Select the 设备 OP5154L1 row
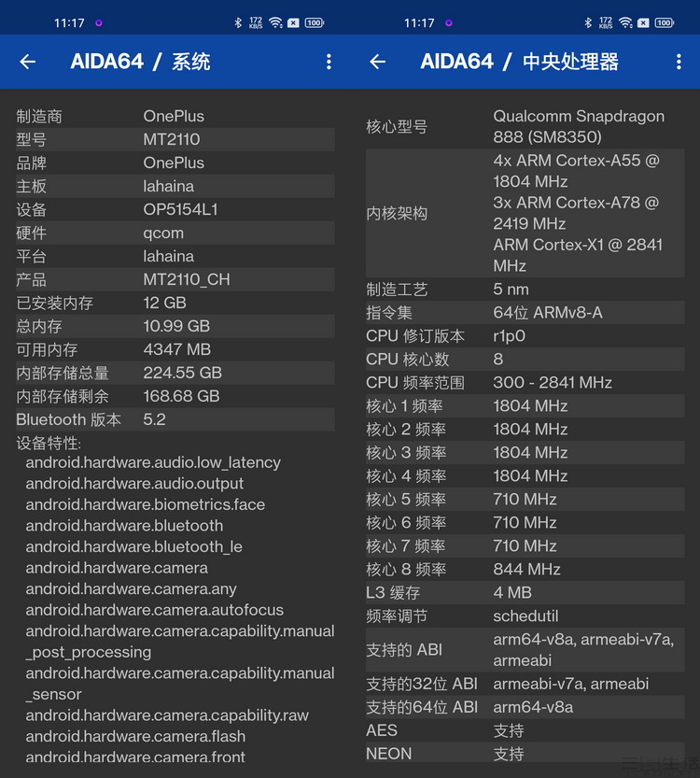This screenshot has height=778, width=700. (175, 209)
